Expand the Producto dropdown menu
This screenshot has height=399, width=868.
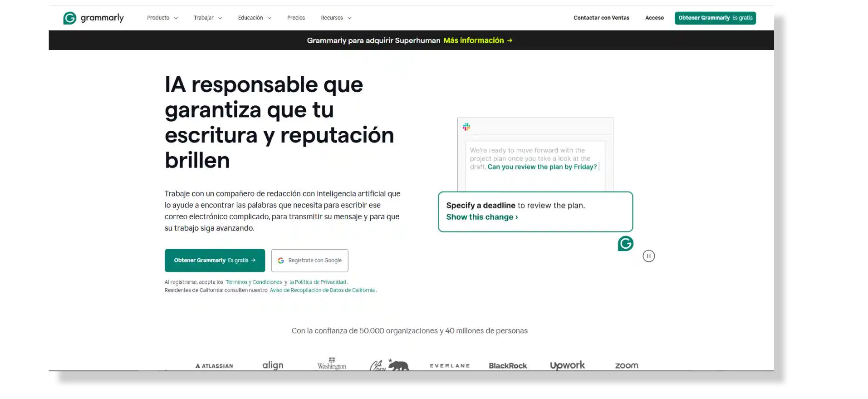[162, 18]
